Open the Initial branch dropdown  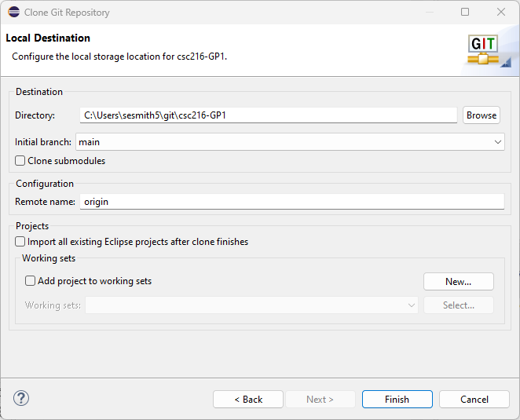(290, 142)
